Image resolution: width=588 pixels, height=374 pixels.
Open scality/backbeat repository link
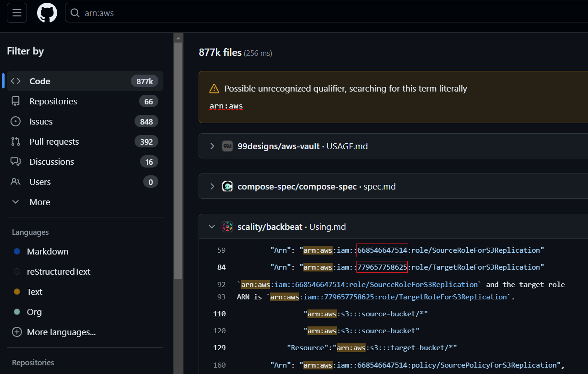270,227
